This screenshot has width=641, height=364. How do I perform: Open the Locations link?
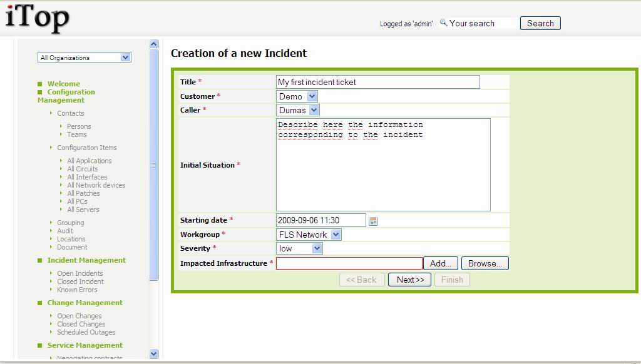click(71, 239)
